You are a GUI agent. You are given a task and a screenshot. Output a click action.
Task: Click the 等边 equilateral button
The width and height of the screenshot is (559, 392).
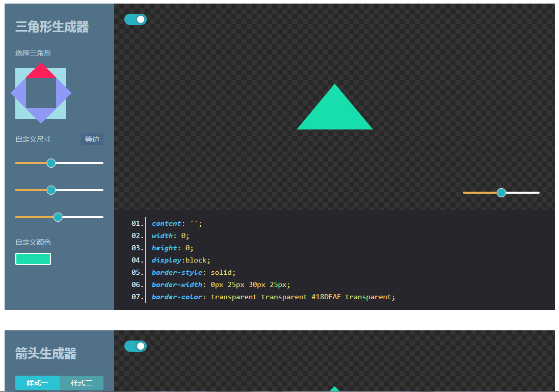click(x=92, y=139)
